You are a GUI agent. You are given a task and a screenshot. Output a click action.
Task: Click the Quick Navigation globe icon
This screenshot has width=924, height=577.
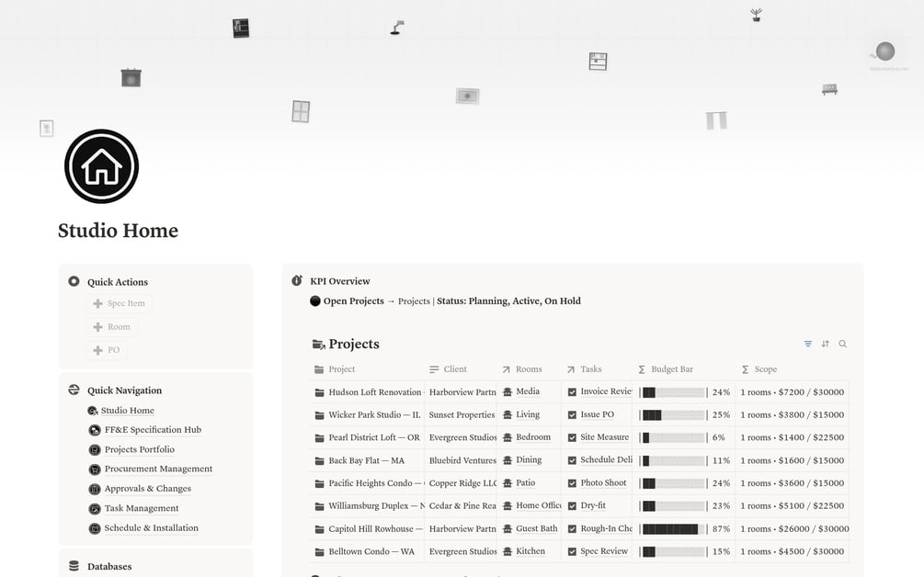(x=74, y=390)
